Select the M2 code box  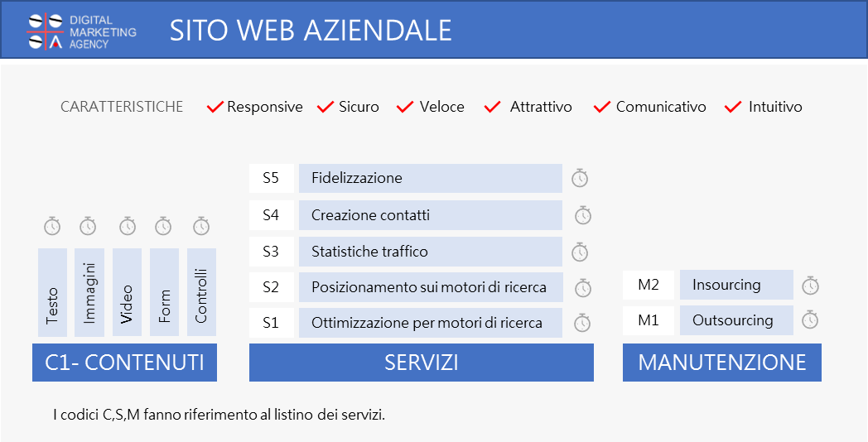click(649, 285)
